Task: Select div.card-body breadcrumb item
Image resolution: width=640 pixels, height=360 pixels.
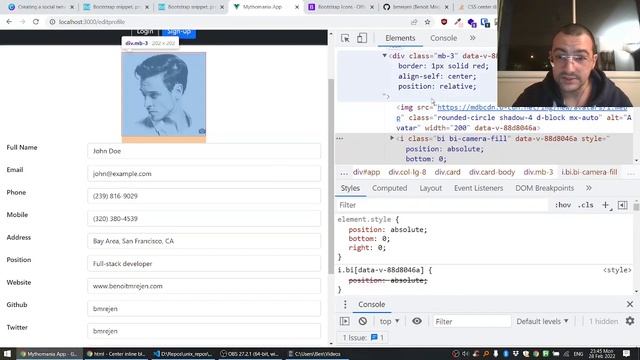Action: [492, 172]
